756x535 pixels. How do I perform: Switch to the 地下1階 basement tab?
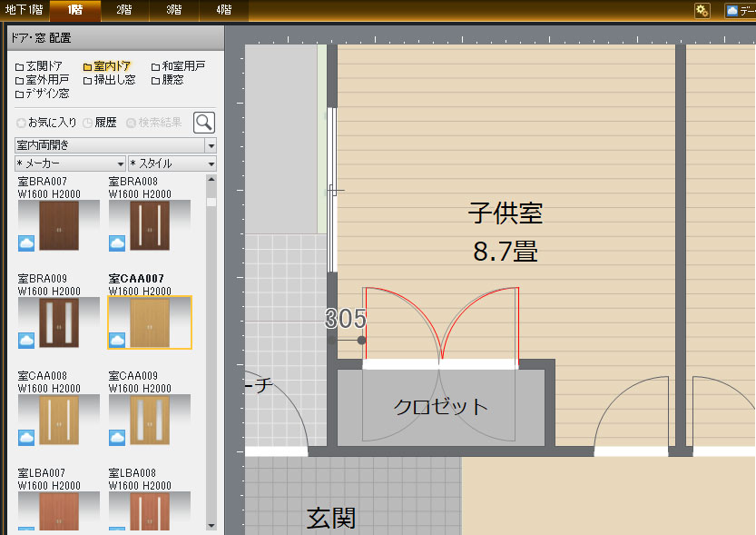pos(23,11)
